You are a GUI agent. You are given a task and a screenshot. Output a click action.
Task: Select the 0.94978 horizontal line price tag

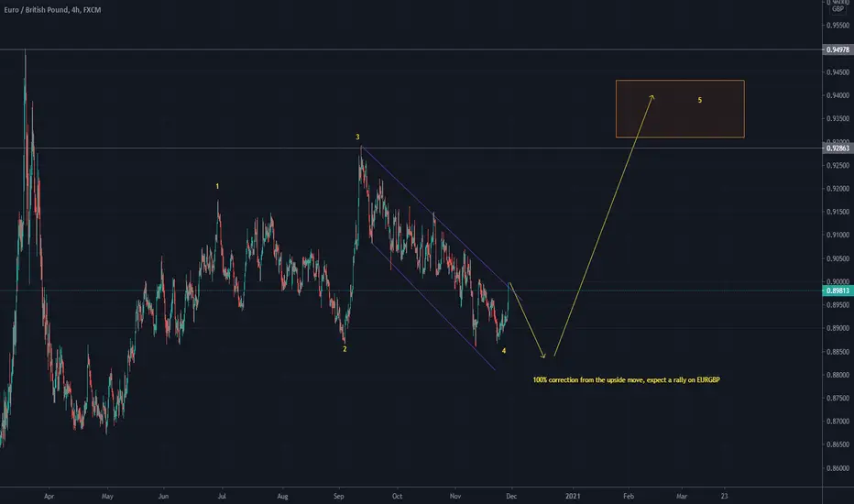pyautogui.click(x=838, y=49)
